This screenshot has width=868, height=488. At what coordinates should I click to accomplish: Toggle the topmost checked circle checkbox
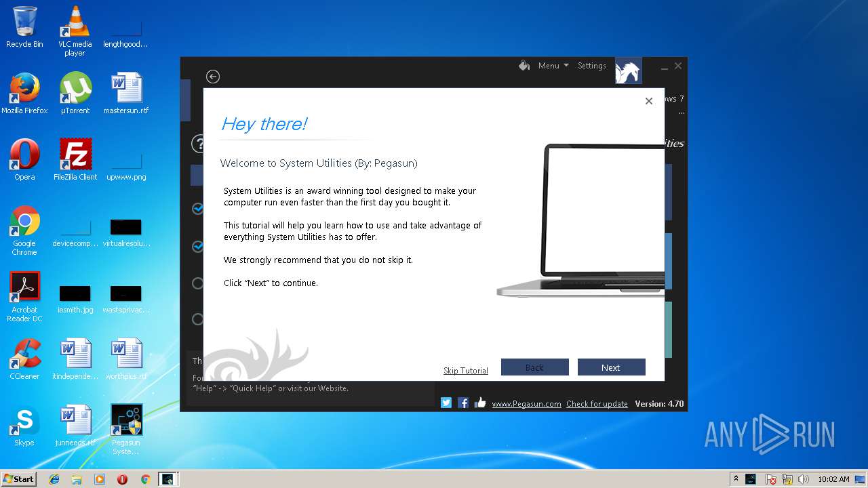(197, 209)
